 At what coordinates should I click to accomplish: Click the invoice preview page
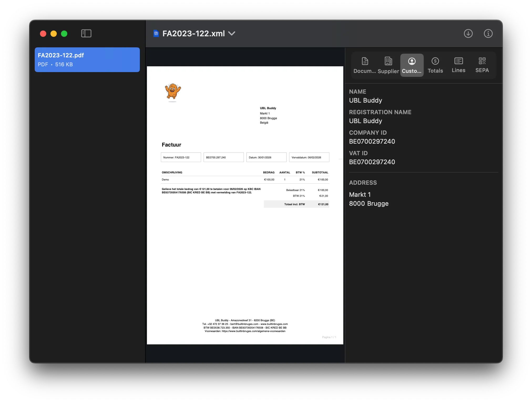click(x=245, y=205)
